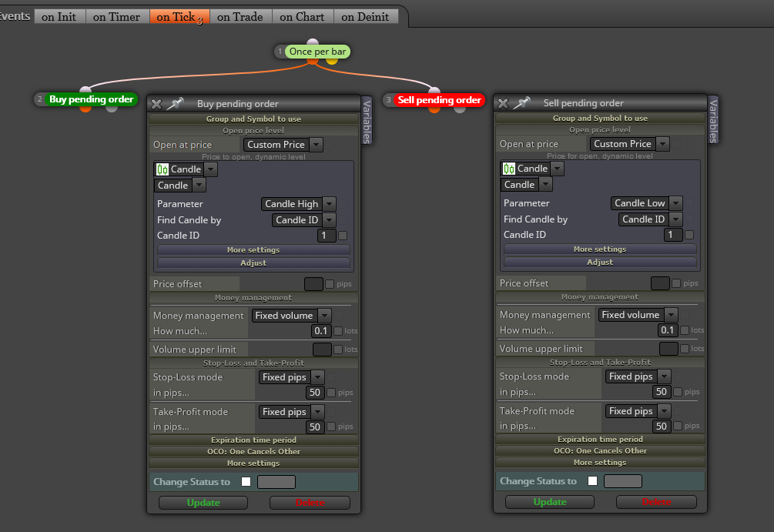
Task: Open Find Candle by dropdown in Sell panel
Action: coord(650,219)
